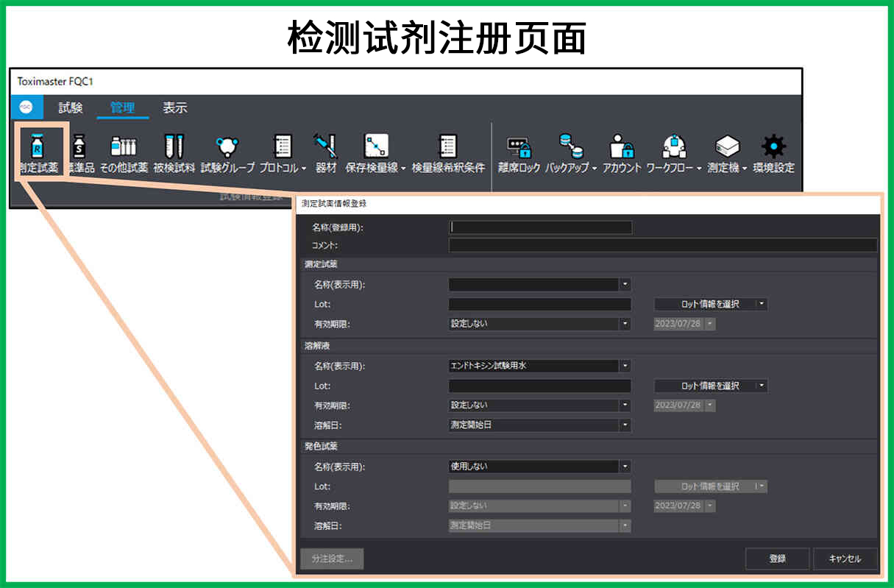This screenshot has height=588, width=894.
Task: Expand the 測定試薬 有効期限 dropdown
Action: pyautogui.click(x=540, y=323)
